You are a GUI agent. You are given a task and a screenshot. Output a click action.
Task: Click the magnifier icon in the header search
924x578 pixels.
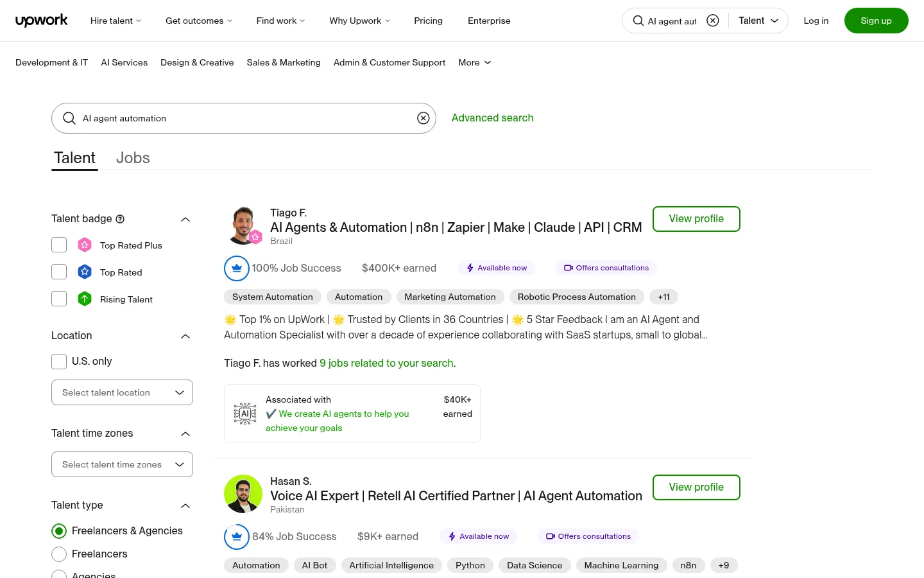638,21
